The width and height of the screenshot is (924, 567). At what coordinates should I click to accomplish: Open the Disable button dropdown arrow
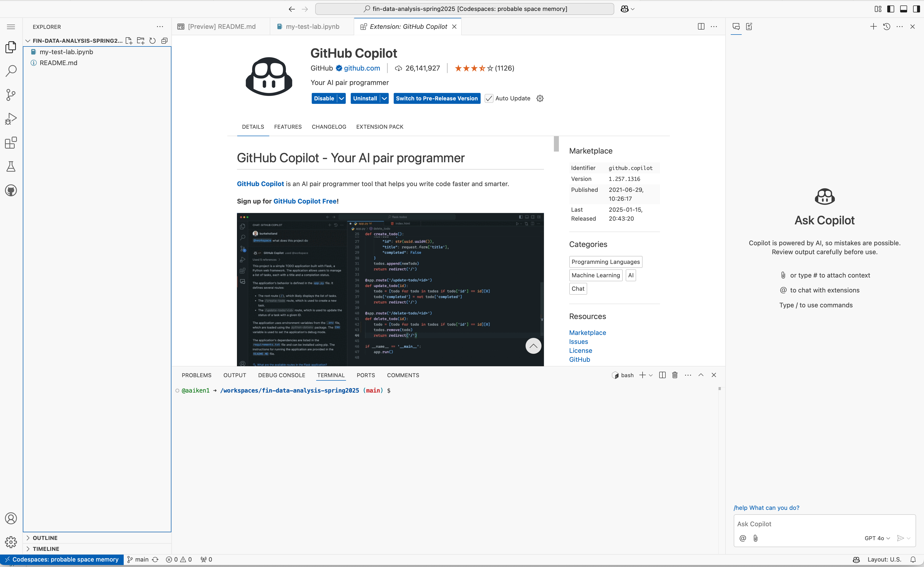[x=341, y=98]
